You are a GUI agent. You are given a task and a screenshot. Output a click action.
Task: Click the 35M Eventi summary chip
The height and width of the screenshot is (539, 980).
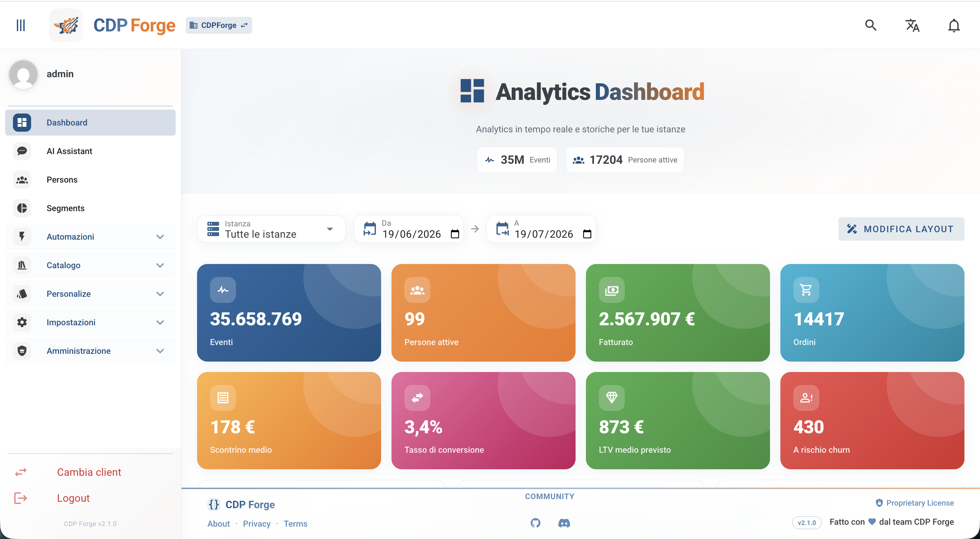click(x=517, y=160)
